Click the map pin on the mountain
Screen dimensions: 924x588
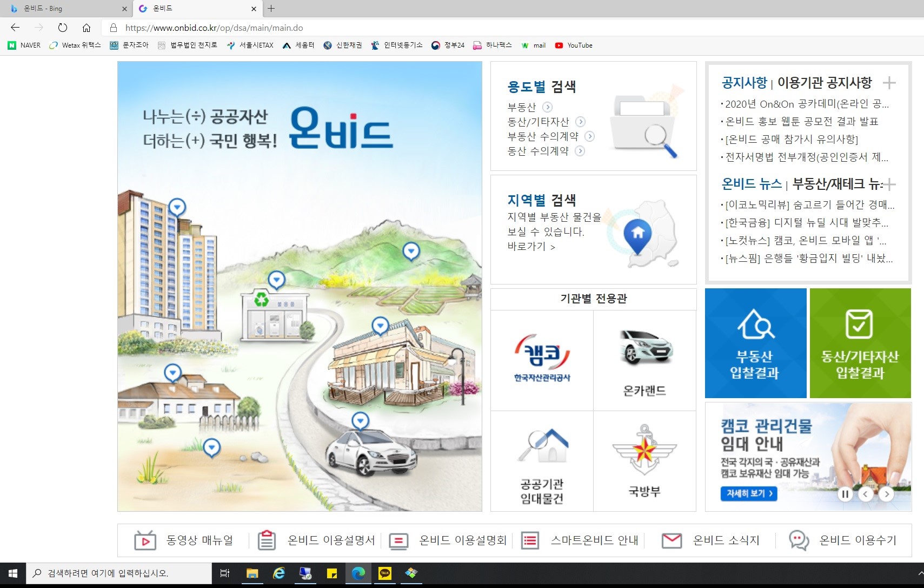pyautogui.click(x=411, y=252)
